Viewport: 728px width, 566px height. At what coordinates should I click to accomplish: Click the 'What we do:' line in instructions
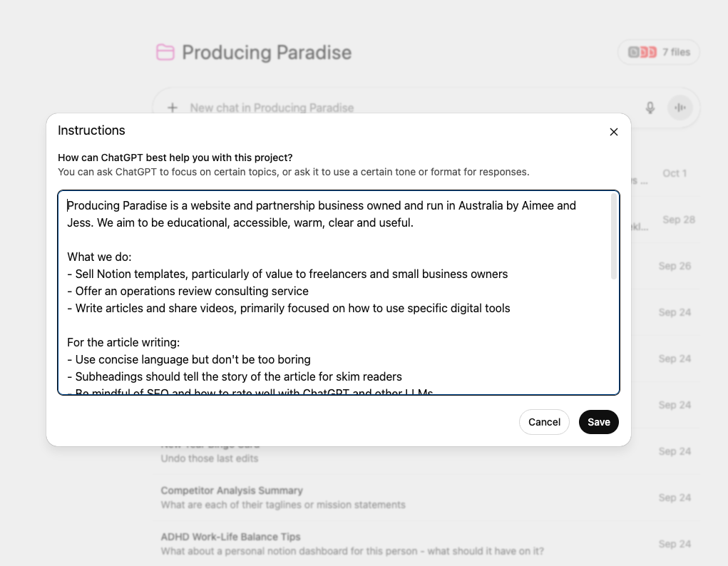(99, 257)
